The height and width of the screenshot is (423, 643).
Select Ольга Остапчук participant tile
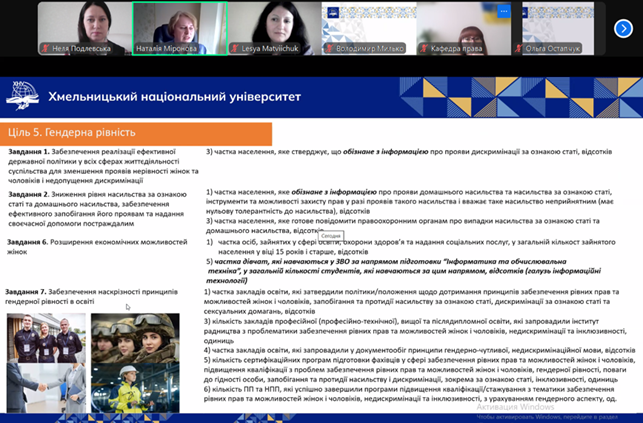(559, 28)
